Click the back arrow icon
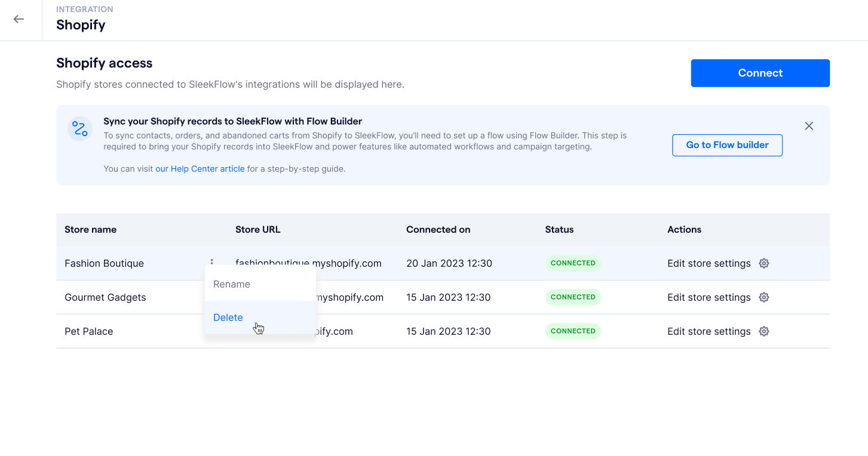 coord(19,19)
